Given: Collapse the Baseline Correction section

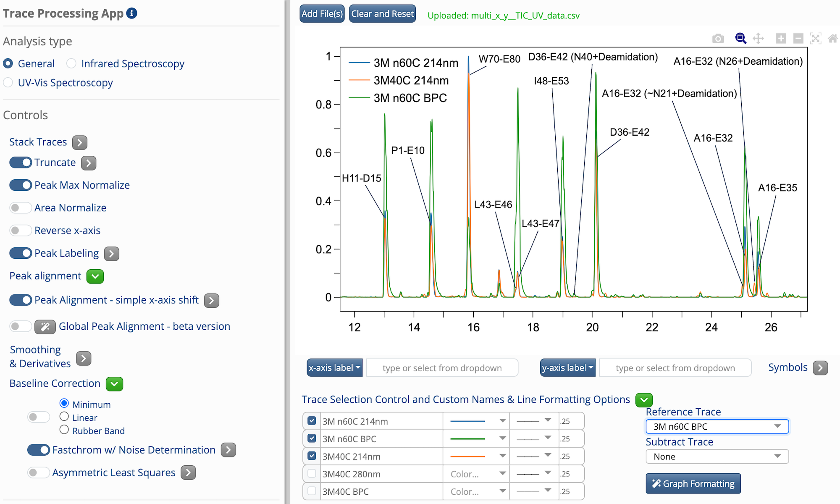Looking at the screenshot, I should [x=114, y=384].
